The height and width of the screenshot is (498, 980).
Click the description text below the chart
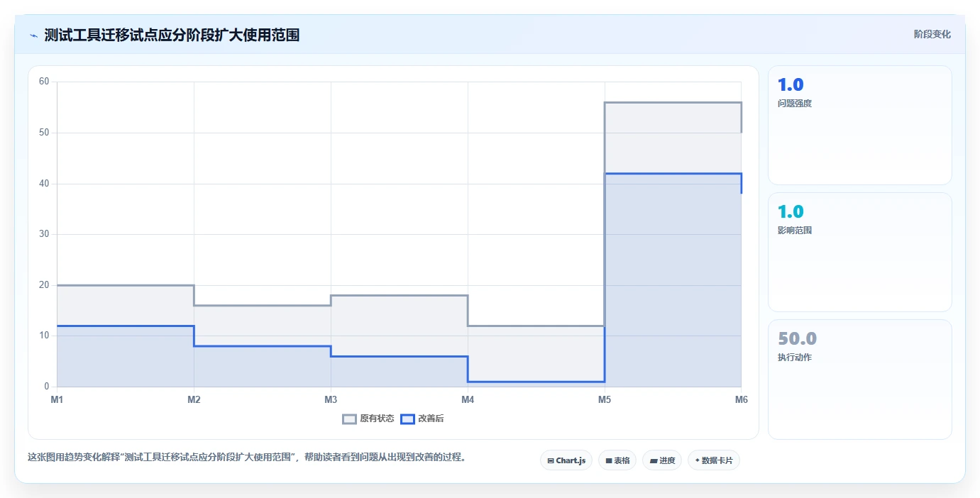(x=248, y=457)
